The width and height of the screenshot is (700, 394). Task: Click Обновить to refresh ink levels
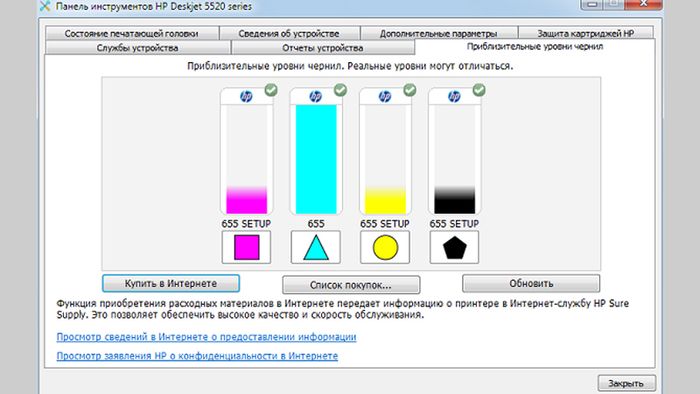[x=531, y=283]
